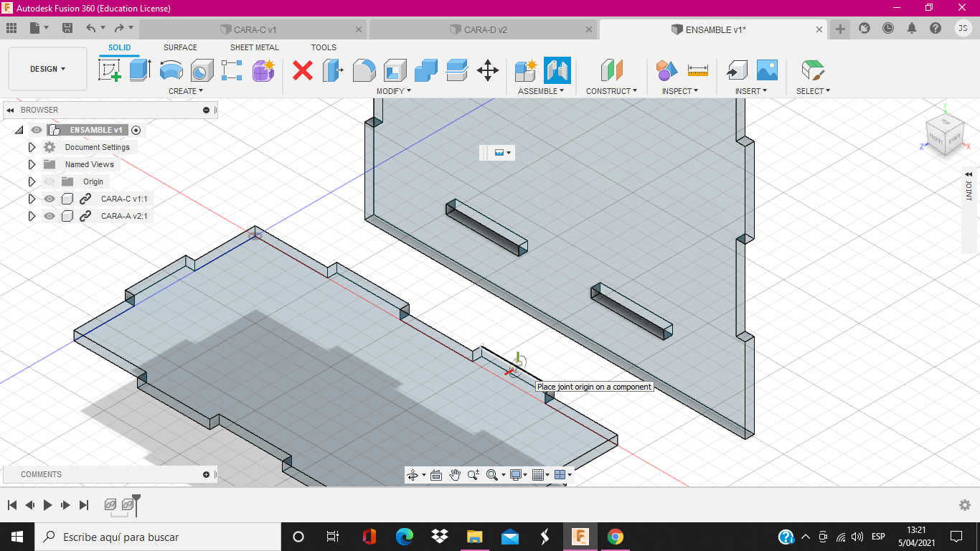Select the Rectangular Pattern tool
This screenshot has width=980, height=551.
click(232, 70)
